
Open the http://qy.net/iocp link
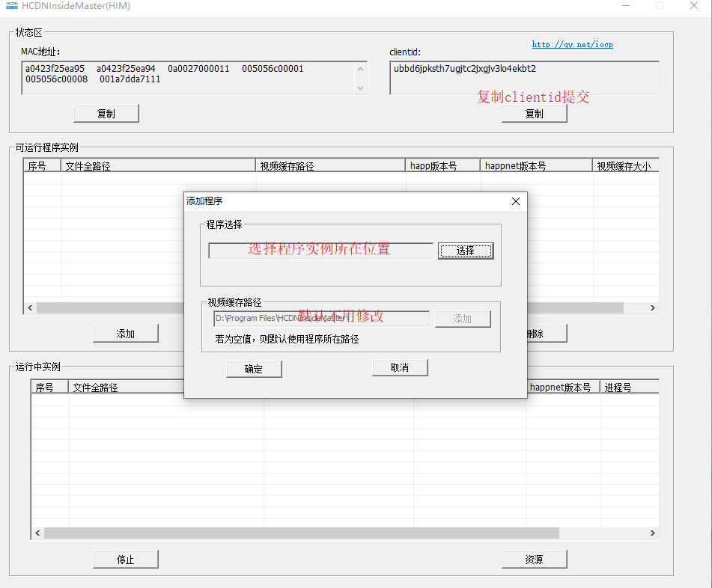[572, 44]
